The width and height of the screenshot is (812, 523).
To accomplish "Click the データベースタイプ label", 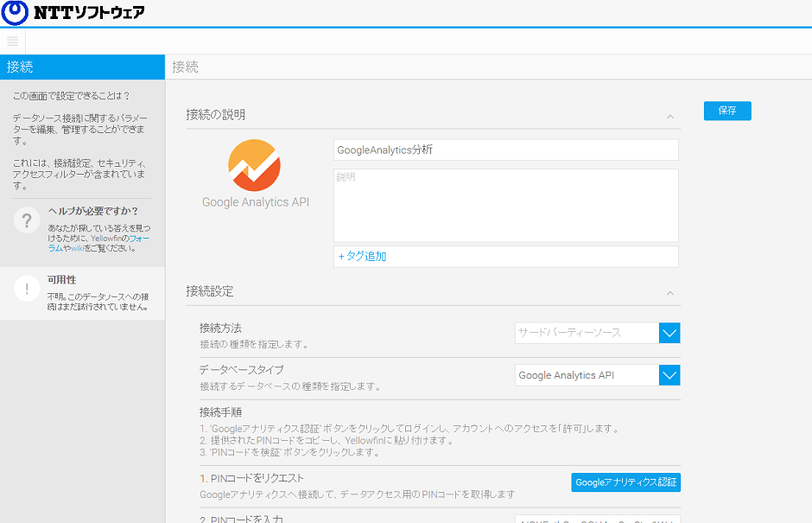I will pyautogui.click(x=241, y=370).
